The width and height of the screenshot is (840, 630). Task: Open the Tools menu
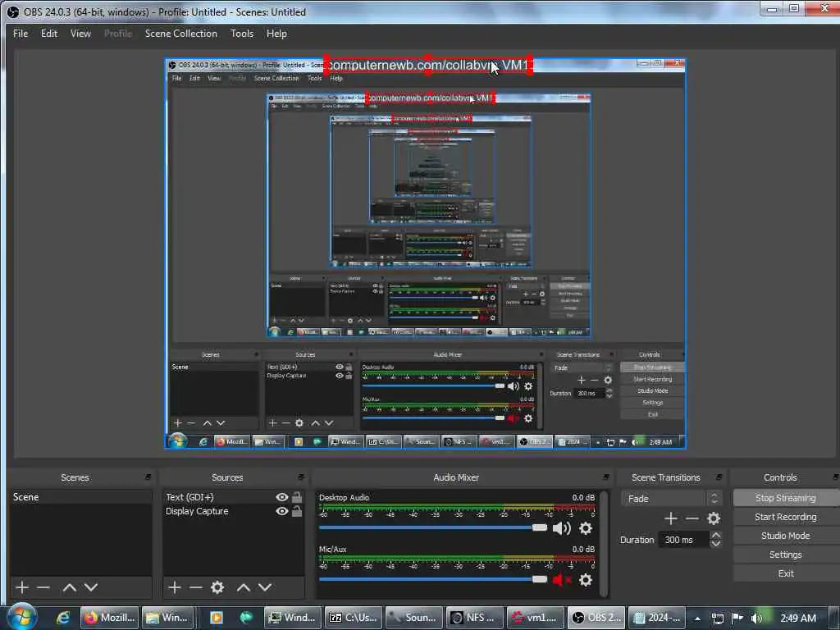(242, 33)
